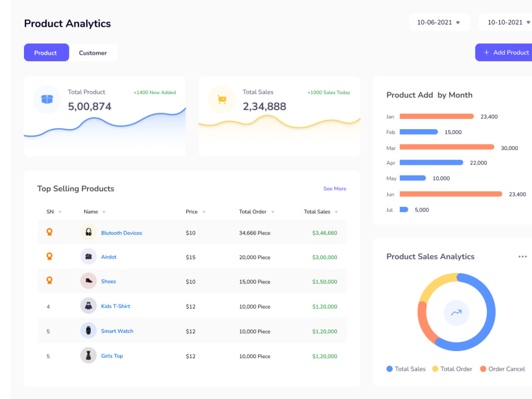
Task: Click the Order Cancel orange legend dot
Action: [483, 369]
